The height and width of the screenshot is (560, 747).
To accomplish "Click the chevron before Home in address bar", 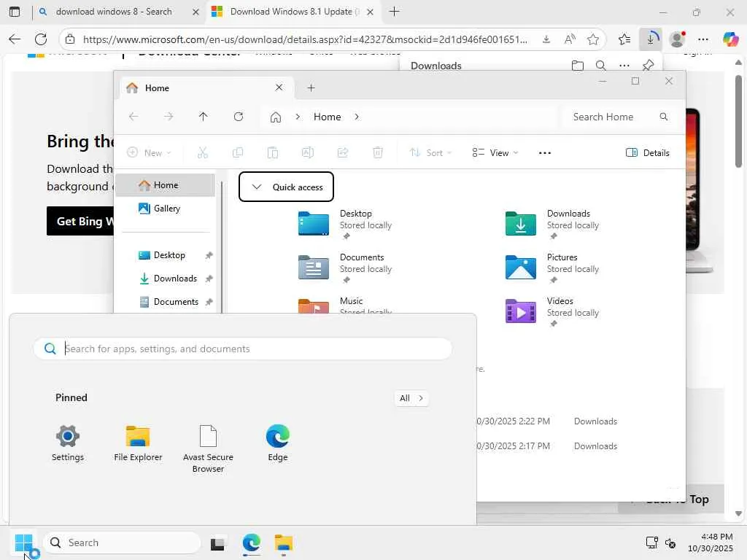I will [x=298, y=117].
